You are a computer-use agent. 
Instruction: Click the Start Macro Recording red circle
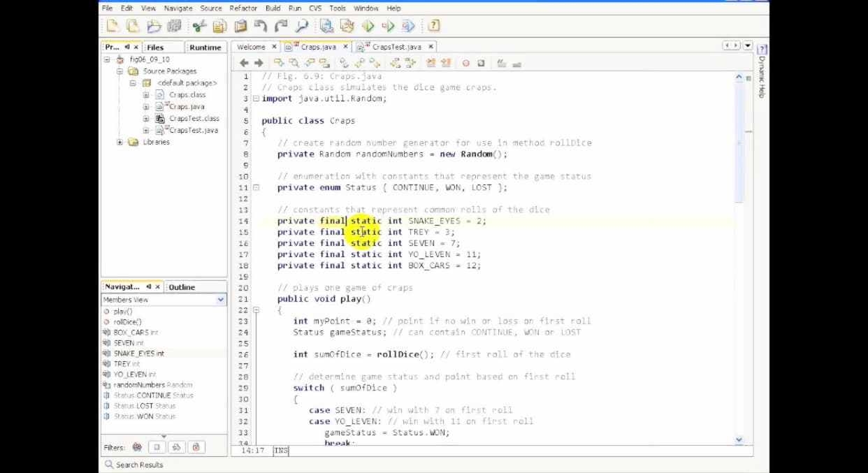tap(466, 63)
